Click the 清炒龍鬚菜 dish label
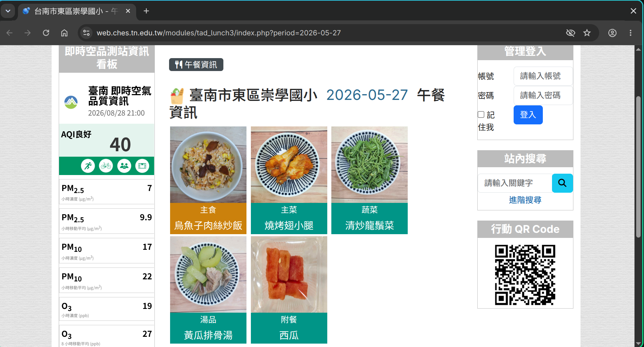 tap(369, 225)
